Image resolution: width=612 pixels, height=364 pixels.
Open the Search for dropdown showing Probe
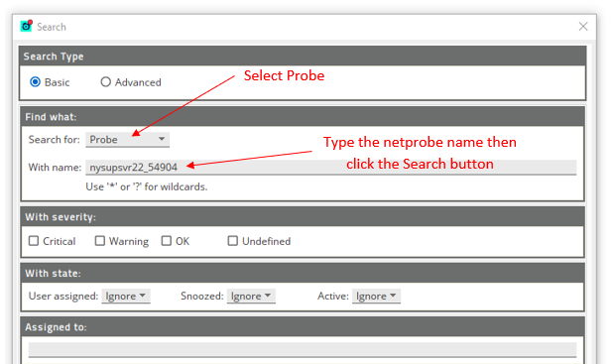(128, 140)
